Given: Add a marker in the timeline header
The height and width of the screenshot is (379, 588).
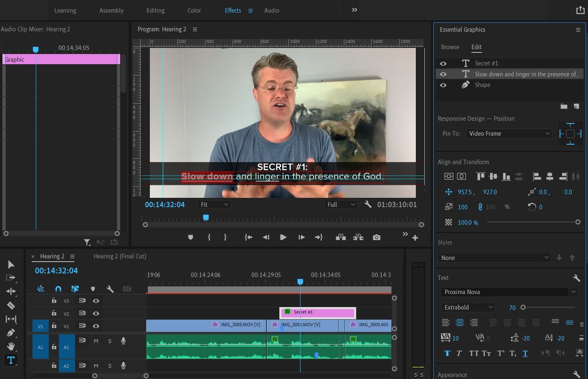Looking at the screenshot, I should coord(93,289).
